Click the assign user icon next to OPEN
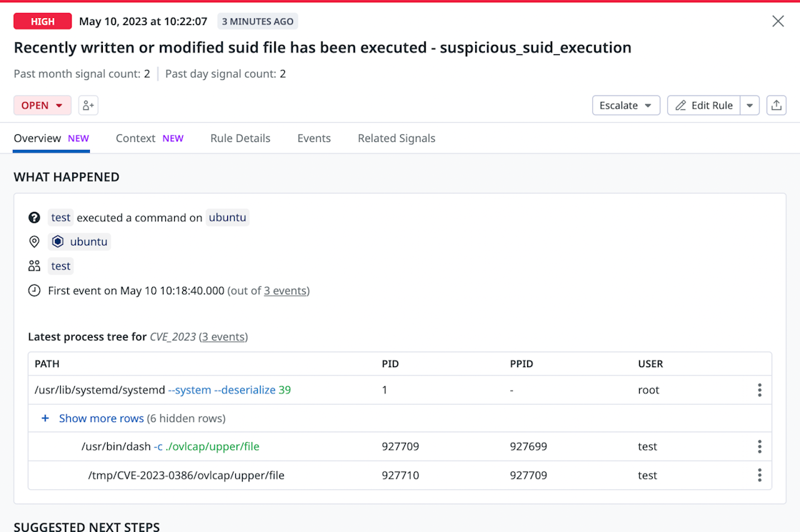 [88, 106]
